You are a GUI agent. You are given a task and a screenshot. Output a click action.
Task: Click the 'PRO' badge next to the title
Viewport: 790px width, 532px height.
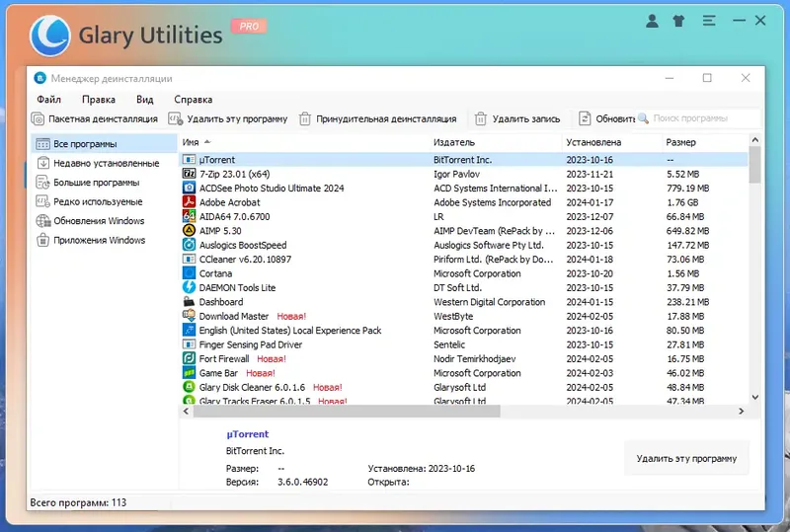249,27
